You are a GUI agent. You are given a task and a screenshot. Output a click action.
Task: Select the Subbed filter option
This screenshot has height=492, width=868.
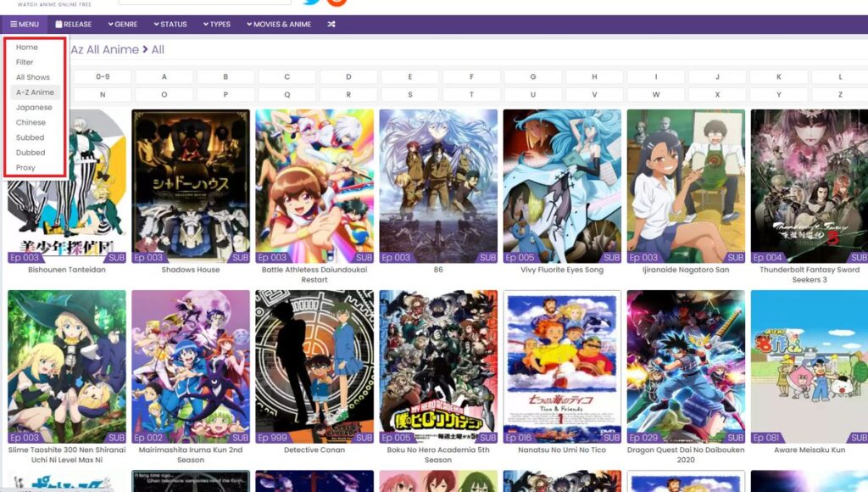(31, 137)
